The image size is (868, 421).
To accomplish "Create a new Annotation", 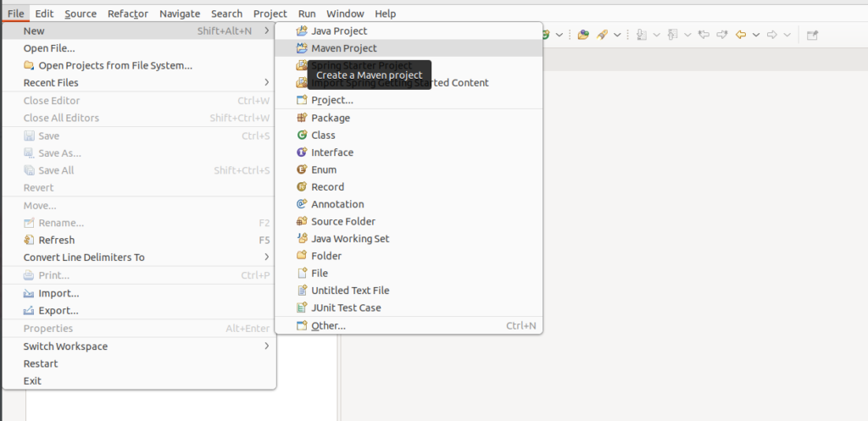I will click(409, 204).
